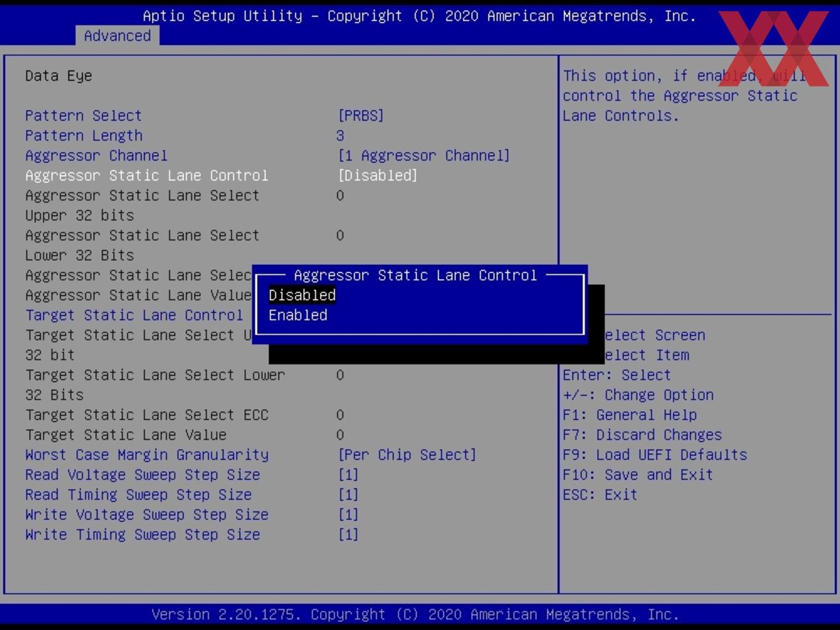Open the [Disabled] value for Aggressor Static Lane Control
The width and height of the screenshot is (840, 630).
click(377, 175)
